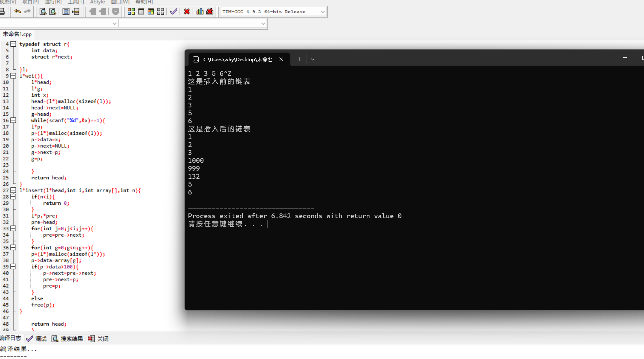Open the terminal new-tab dropdown chevron
The image size is (644, 359).
point(312,59)
